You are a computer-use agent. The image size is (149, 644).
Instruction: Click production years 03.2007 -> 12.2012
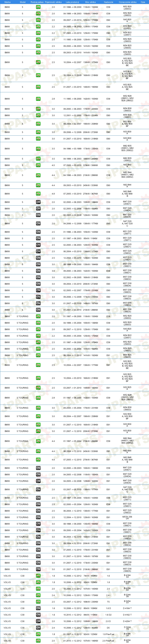point(72,602)
